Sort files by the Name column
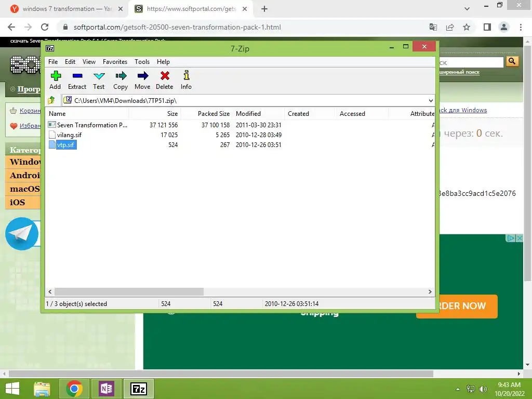The height and width of the screenshot is (399, 532). point(87,114)
